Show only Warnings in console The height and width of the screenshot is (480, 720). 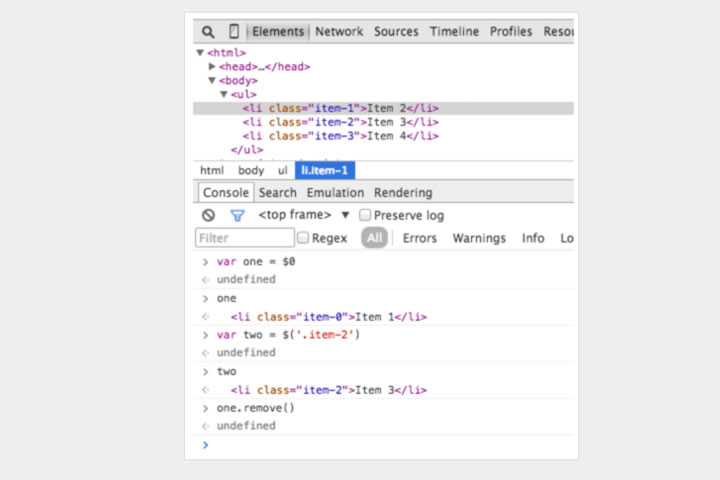tap(479, 238)
